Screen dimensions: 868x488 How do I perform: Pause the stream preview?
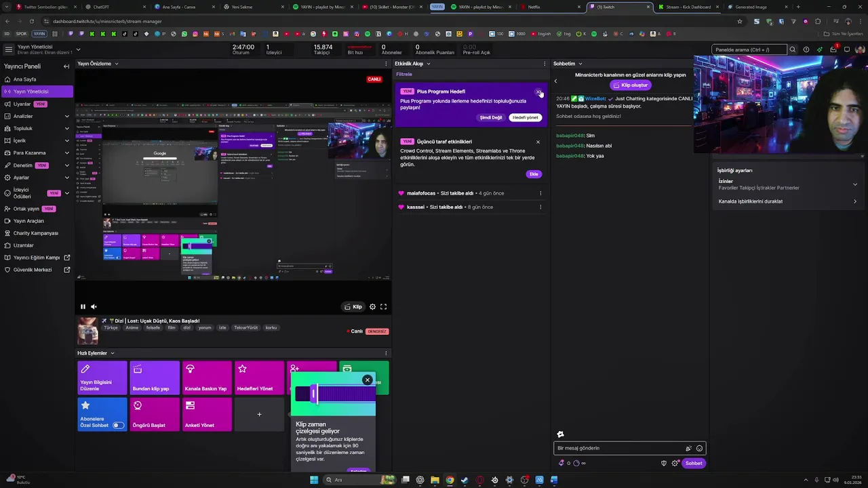click(83, 307)
